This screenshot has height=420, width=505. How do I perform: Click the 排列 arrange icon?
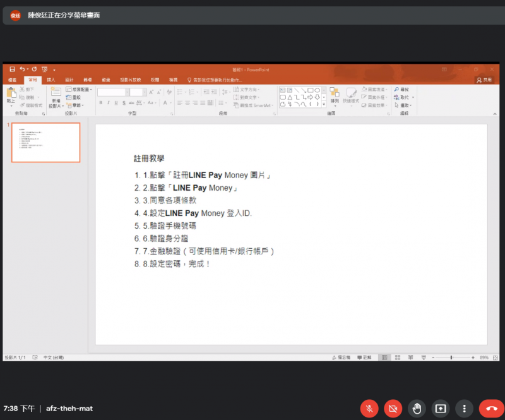pyautogui.click(x=335, y=95)
